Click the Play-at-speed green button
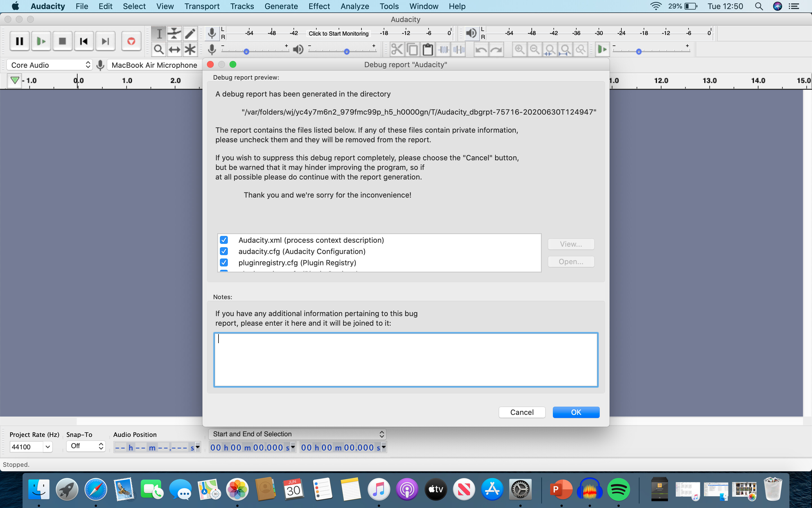 pos(602,50)
